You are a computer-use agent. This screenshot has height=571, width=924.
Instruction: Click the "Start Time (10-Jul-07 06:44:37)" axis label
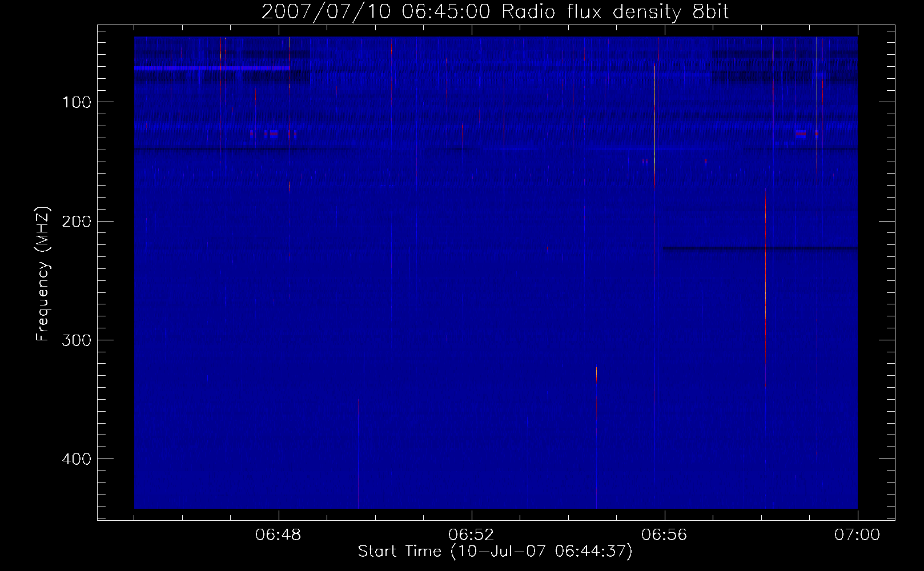[x=495, y=552]
